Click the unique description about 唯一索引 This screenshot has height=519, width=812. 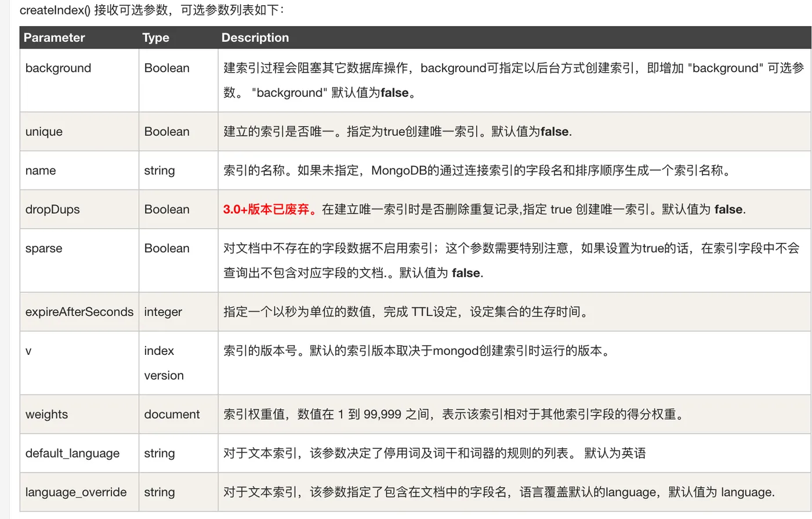398,132
